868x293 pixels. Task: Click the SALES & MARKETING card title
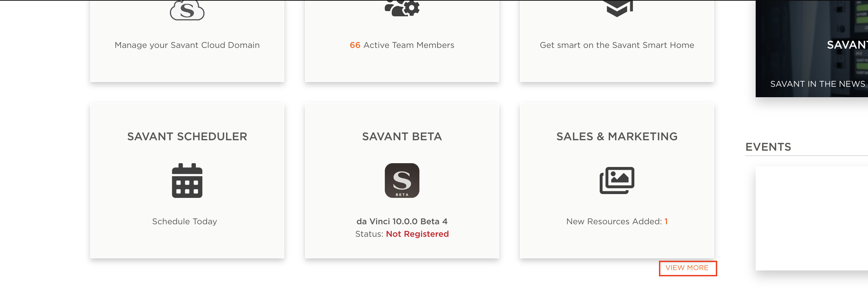(617, 136)
